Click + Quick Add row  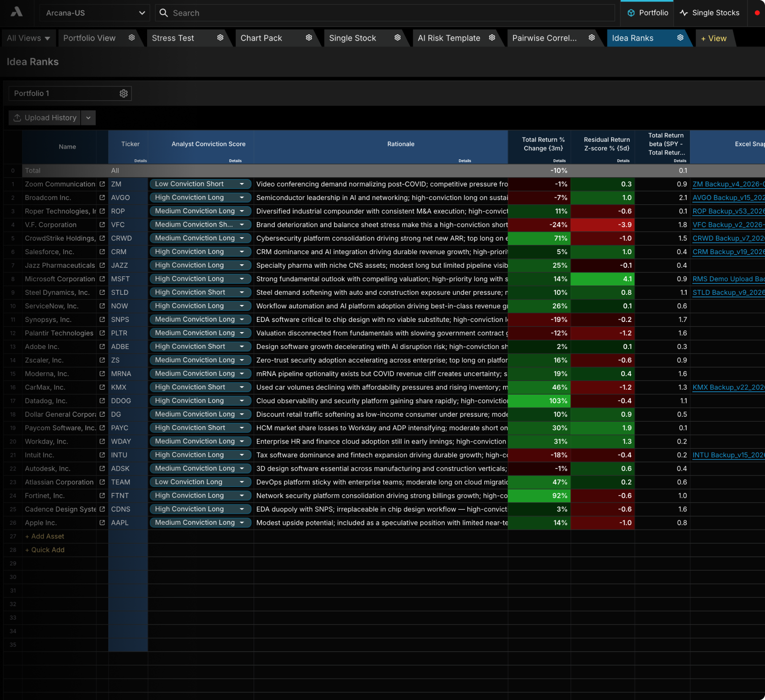pos(45,550)
